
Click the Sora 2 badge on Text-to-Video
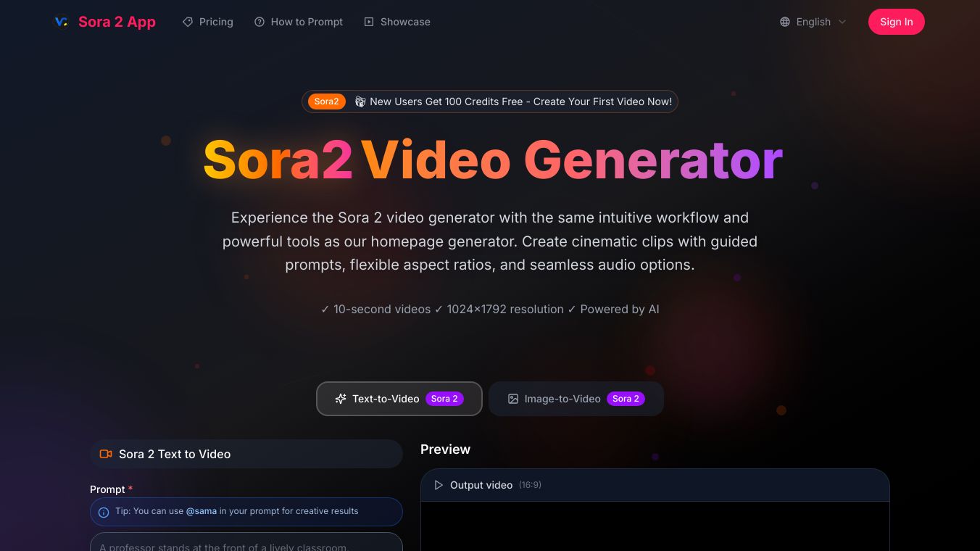(444, 399)
